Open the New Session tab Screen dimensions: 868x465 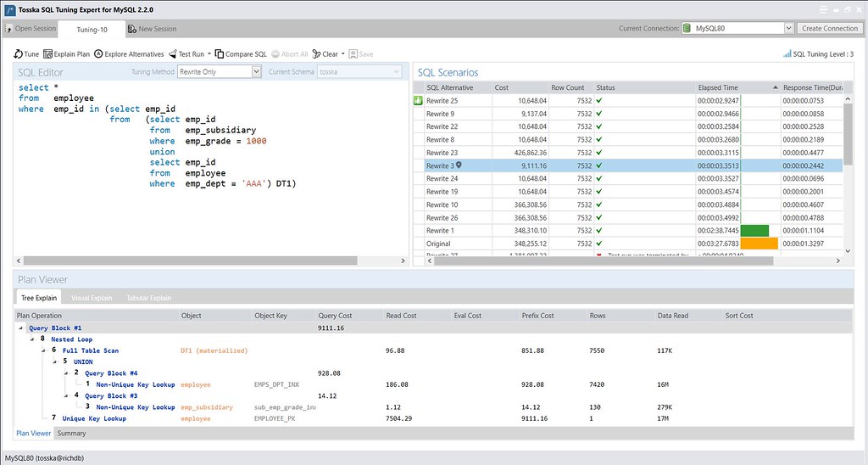tap(153, 29)
